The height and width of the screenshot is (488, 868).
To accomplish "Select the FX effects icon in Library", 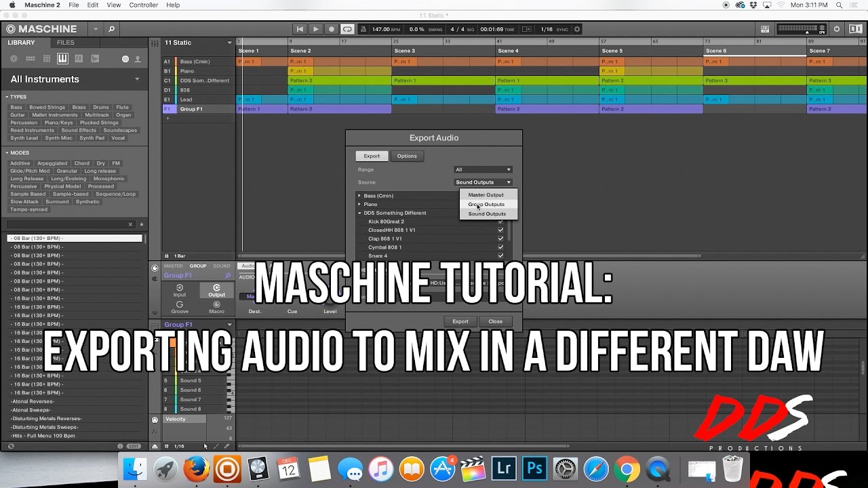I will pos(79,59).
